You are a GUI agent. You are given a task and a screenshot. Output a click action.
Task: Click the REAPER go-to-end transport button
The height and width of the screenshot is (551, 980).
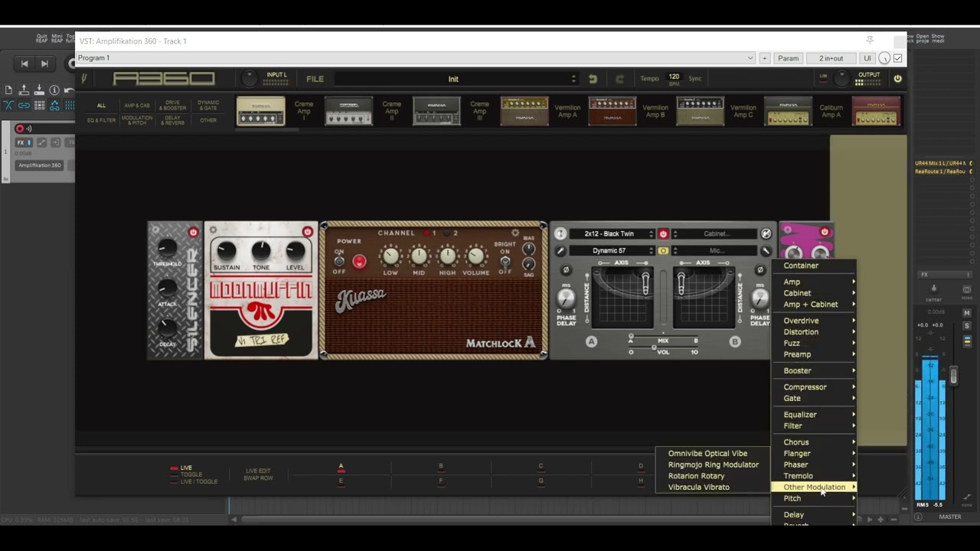(x=44, y=64)
